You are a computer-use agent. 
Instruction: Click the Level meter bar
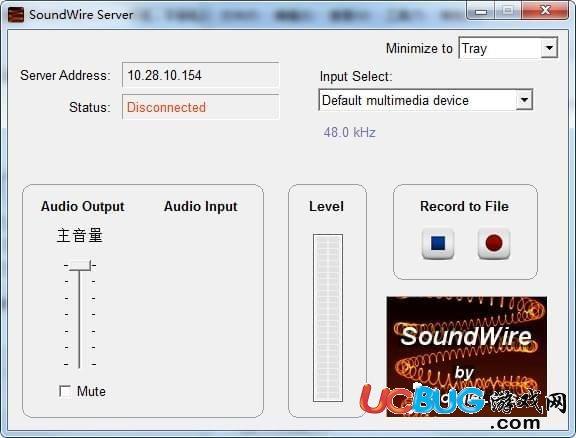328,318
